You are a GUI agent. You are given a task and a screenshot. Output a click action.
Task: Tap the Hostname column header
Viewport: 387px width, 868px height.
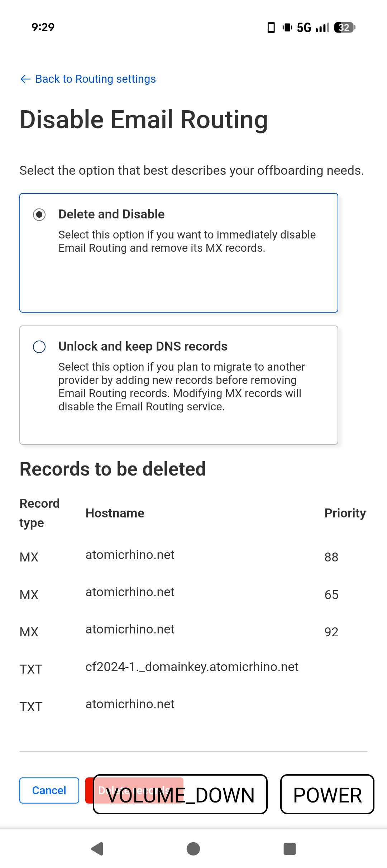115,513
